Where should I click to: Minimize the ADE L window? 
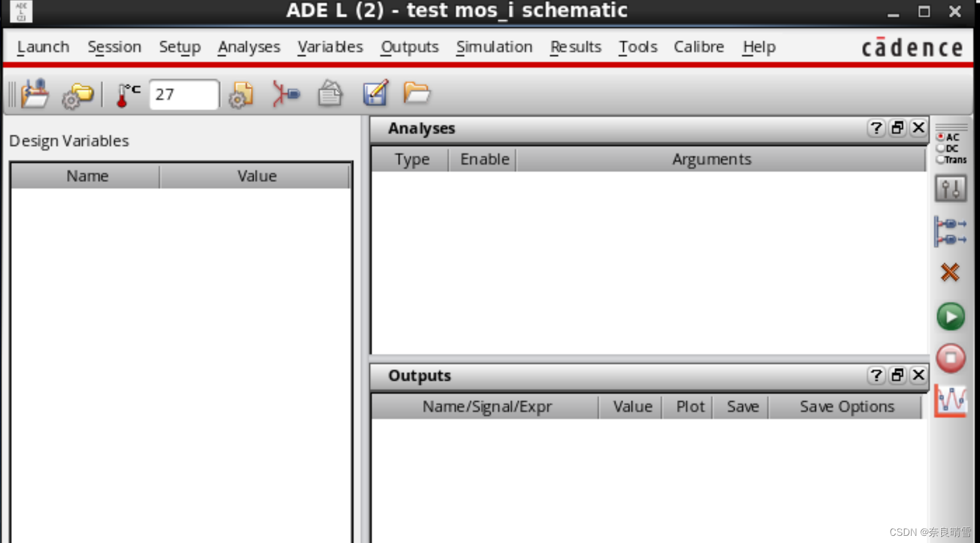click(x=893, y=12)
